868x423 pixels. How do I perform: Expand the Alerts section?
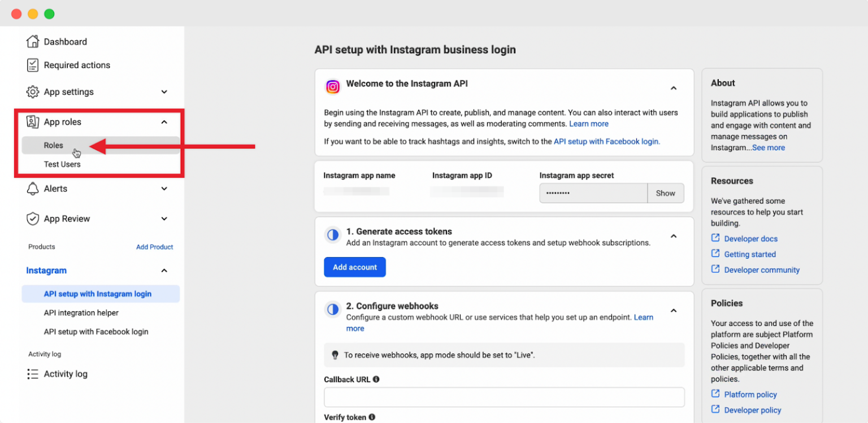164,188
